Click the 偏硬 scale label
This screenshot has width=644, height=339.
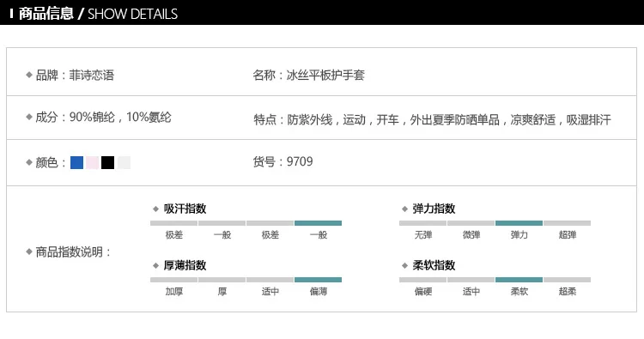click(423, 292)
